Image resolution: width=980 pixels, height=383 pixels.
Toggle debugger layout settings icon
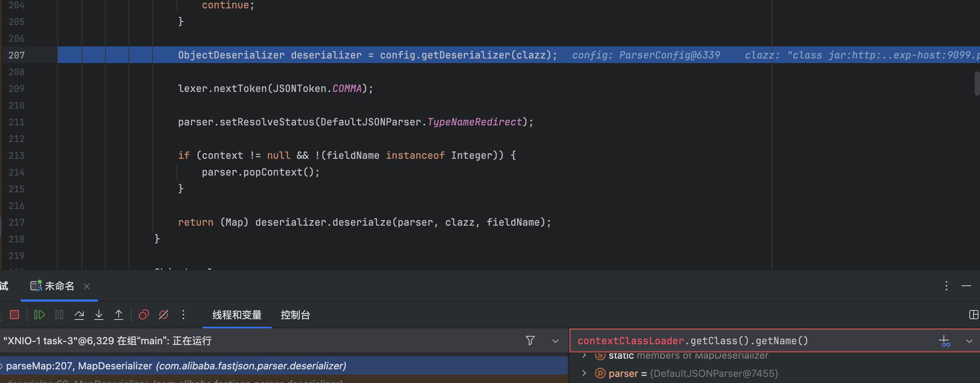[x=974, y=315]
